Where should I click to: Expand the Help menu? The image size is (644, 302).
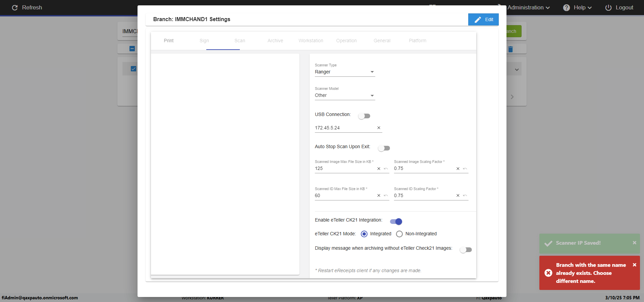(577, 8)
